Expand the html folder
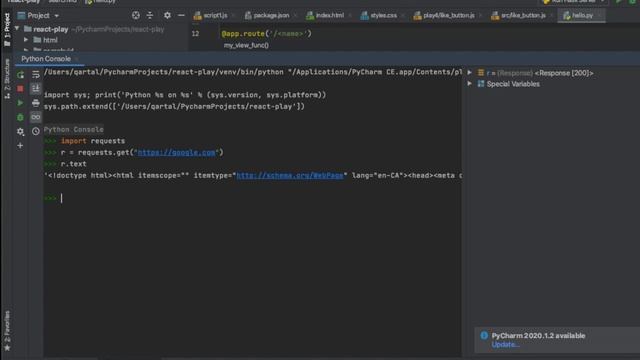Viewport: 640px width, 360px height. [26, 40]
